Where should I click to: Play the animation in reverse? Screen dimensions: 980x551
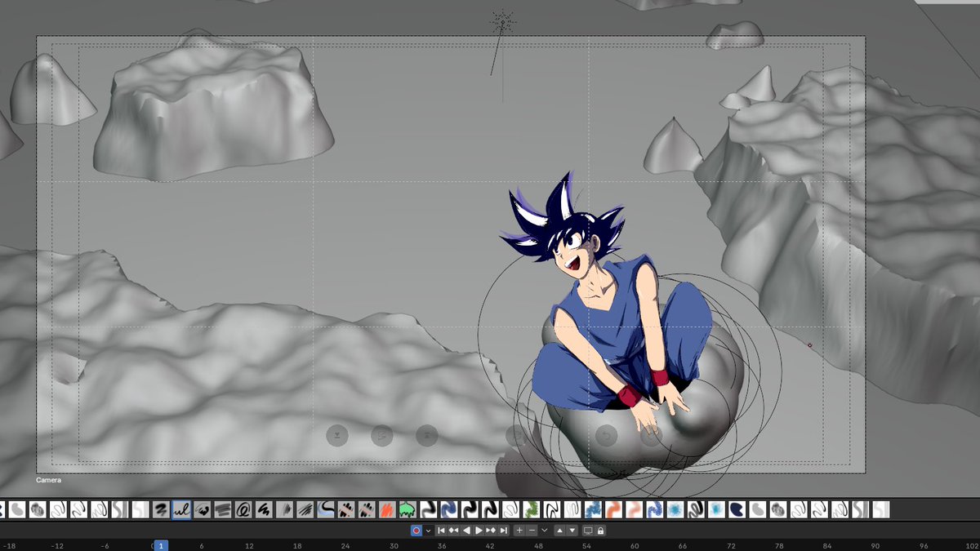point(466,531)
